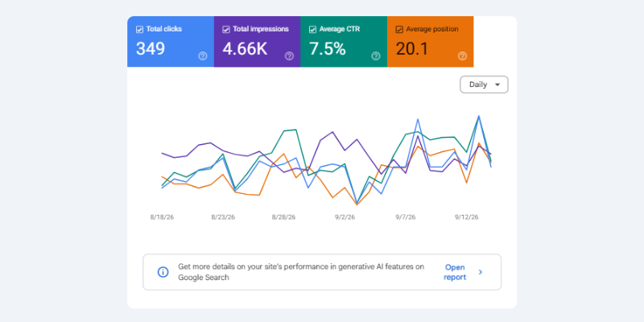The height and width of the screenshot is (322, 644).
Task: Uncheck the Total clicks checkbox
Action: tap(139, 30)
